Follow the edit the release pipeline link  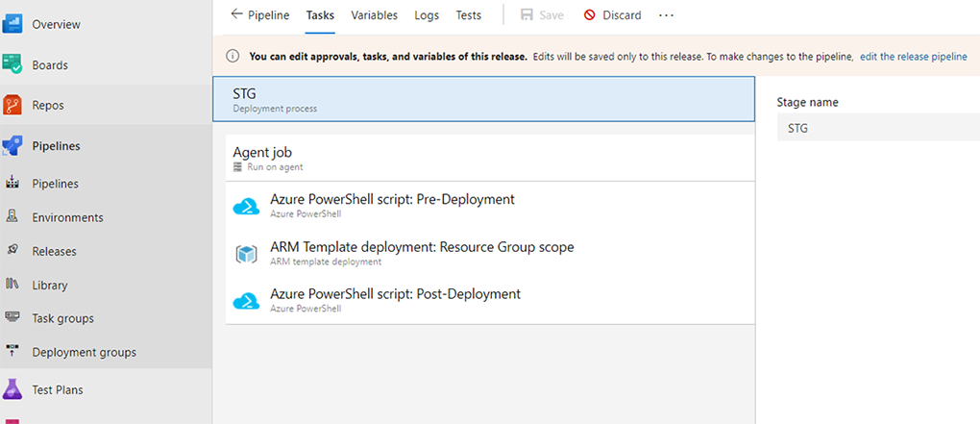point(914,57)
